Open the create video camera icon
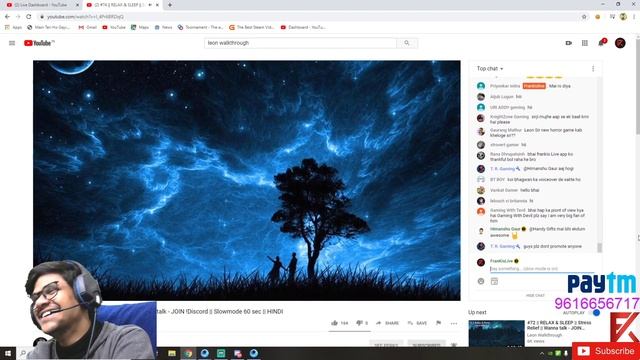 pos(568,43)
